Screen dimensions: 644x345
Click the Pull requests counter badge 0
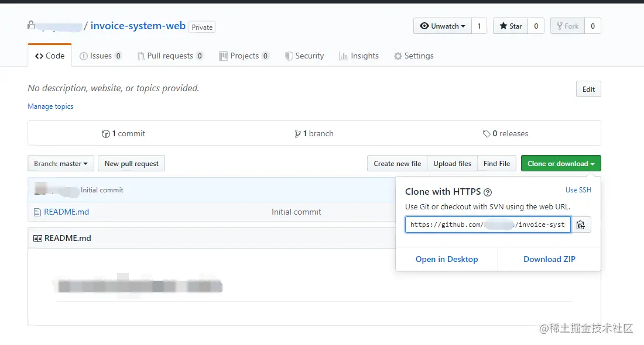[x=200, y=56]
